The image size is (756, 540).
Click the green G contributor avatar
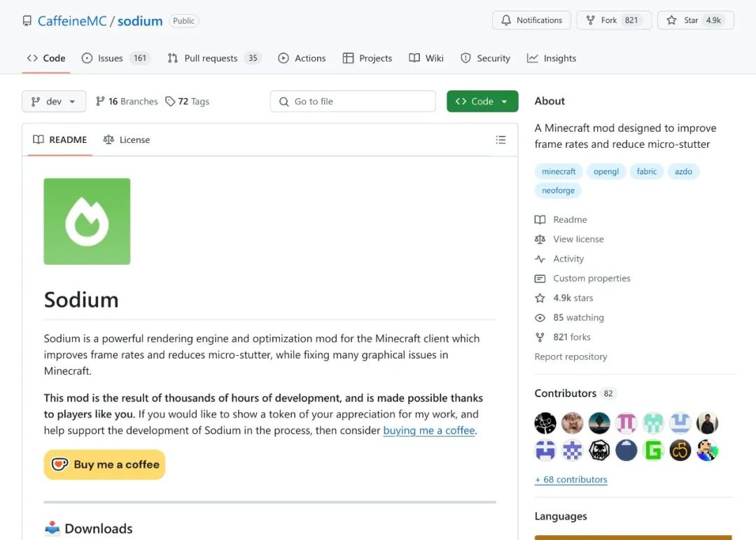click(653, 451)
